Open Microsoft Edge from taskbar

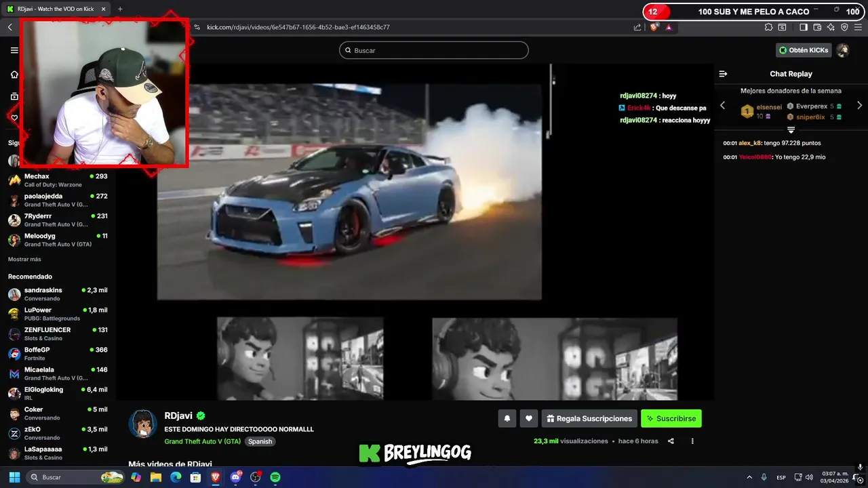[x=176, y=477]
